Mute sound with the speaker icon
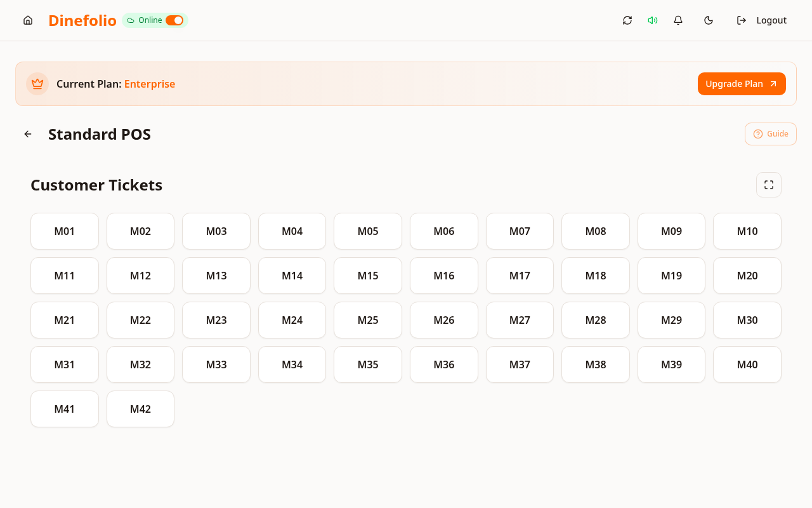Screen dimensions: 812x508 (653, 20)
